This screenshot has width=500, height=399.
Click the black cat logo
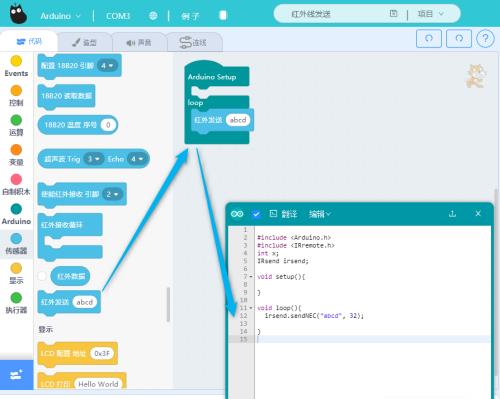[x=18, y=14]
